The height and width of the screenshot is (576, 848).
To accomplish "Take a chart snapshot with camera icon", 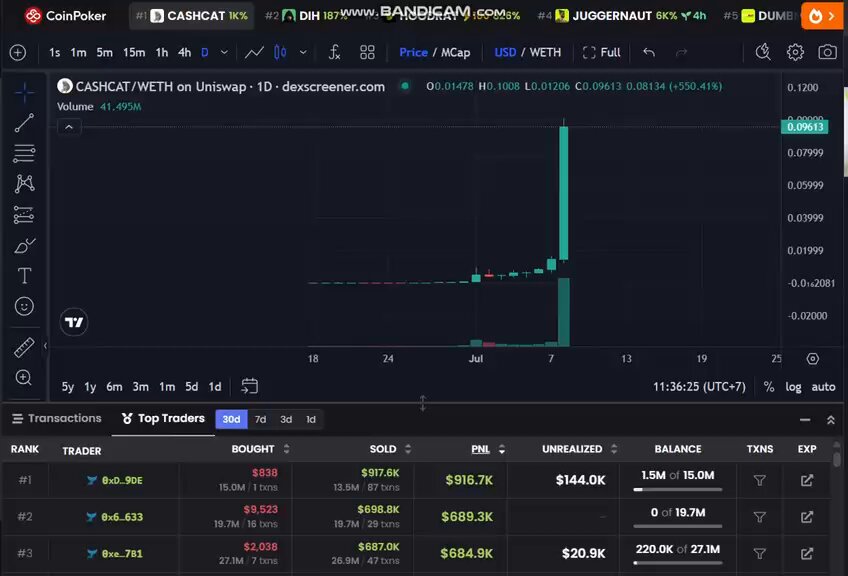I will tap(827, 52).
